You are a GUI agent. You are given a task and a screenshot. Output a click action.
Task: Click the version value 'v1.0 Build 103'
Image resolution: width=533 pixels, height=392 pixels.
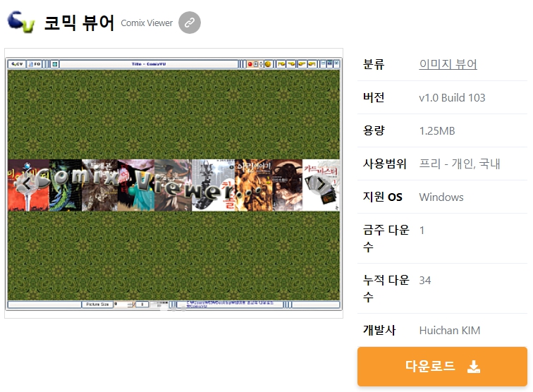[x=452, y=97]
